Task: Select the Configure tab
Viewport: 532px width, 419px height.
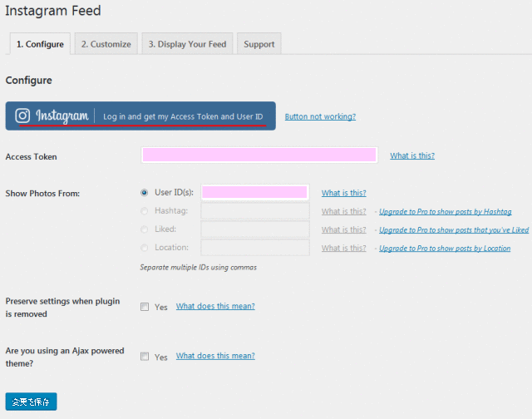Action: click(40, 44)
